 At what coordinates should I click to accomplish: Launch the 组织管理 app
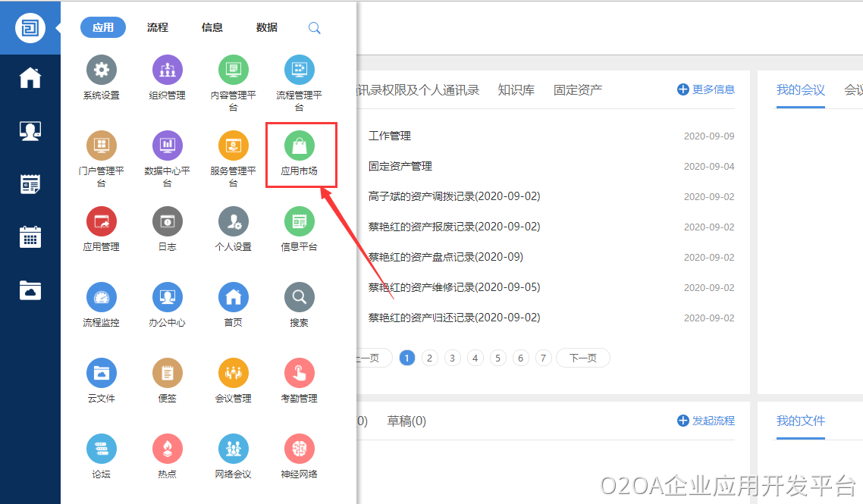[x=167, y=70]
